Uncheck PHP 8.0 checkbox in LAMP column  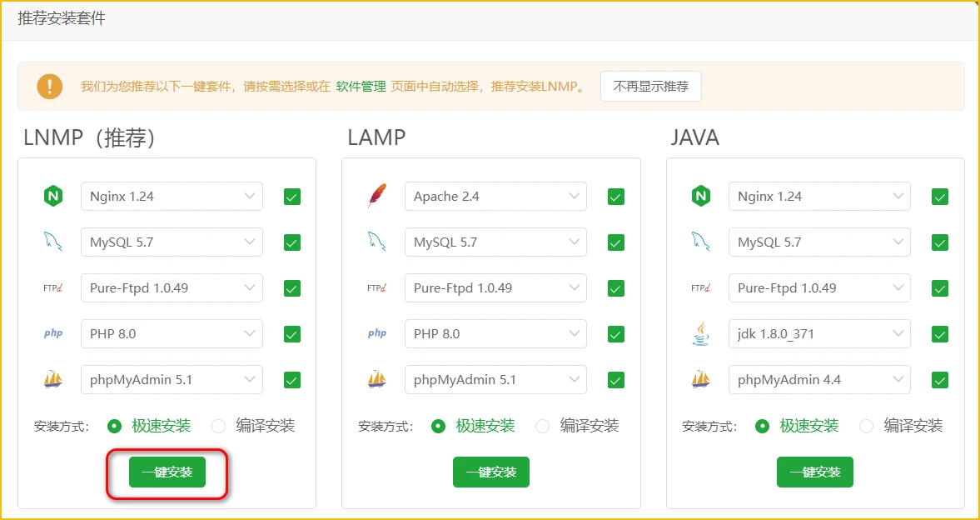click(x=616, y=334)
